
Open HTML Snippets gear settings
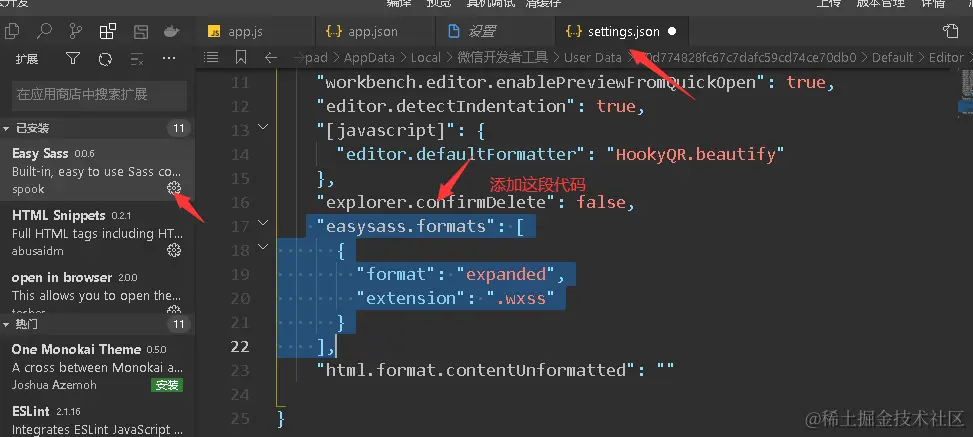174,250
